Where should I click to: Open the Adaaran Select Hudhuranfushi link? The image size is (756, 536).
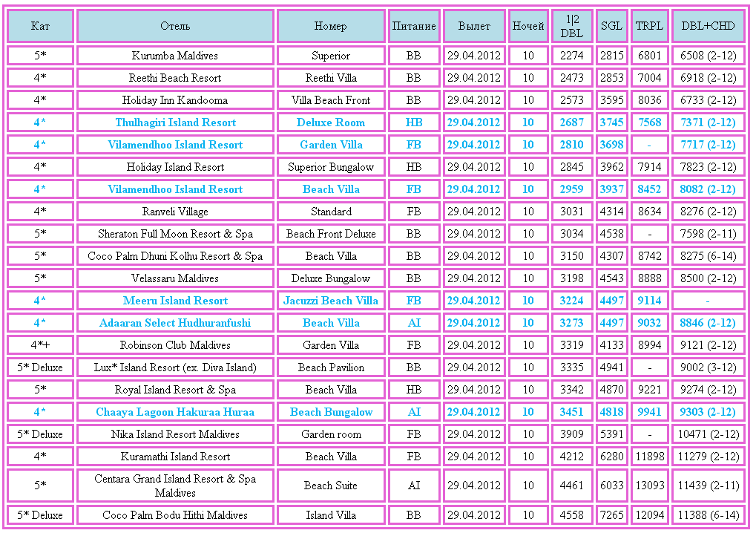point(175,323)
